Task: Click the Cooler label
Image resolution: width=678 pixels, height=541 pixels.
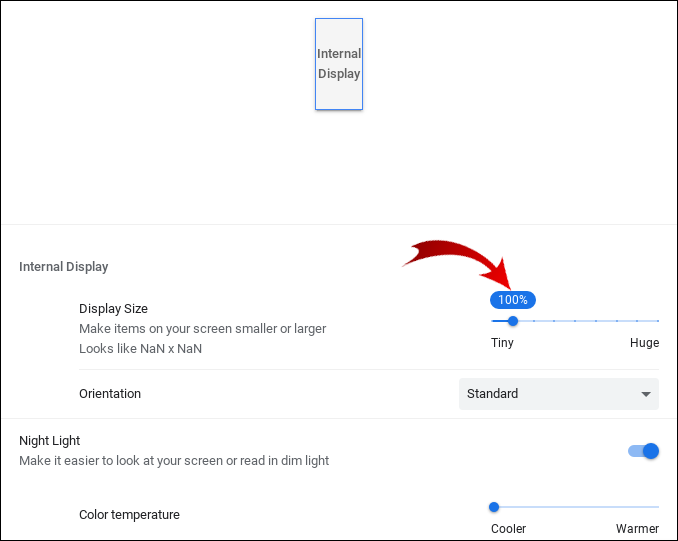Action: click(508, 529)
